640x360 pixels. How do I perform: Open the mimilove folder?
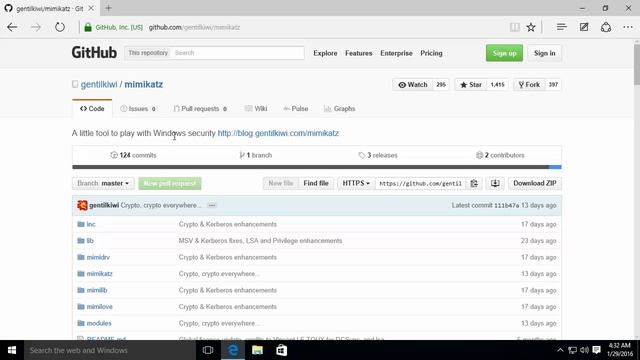tap(99, 307)
